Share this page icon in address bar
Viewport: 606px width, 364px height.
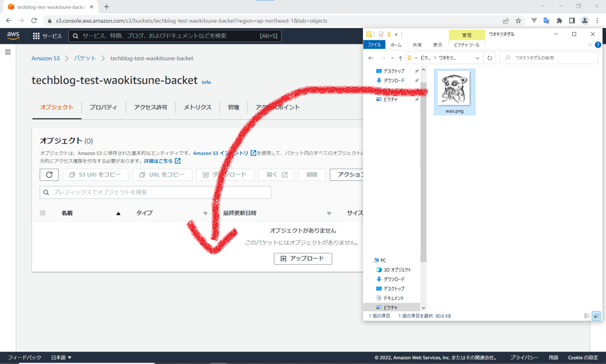506,21
